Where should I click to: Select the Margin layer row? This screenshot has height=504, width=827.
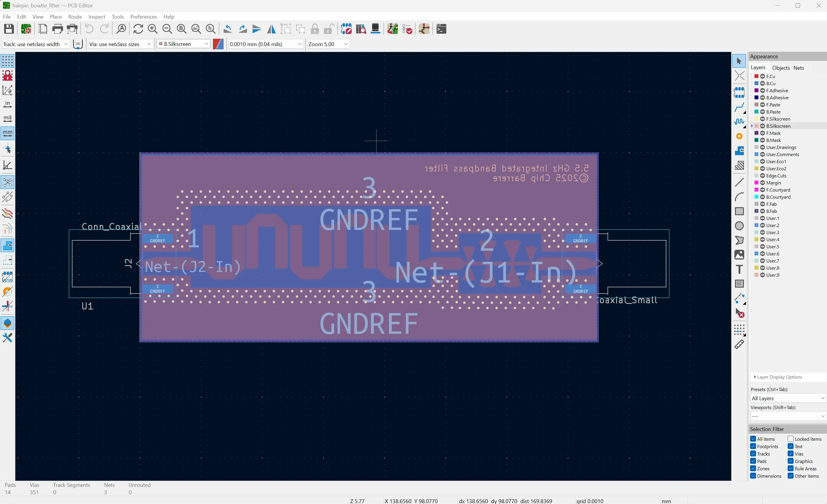[x=788, y=183]
